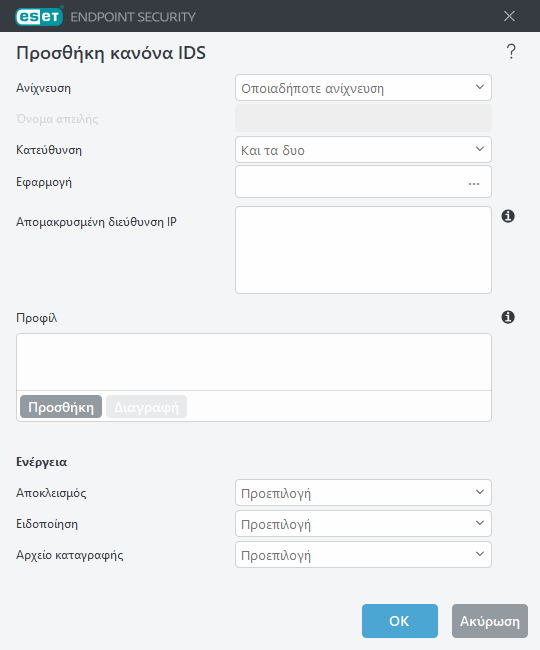Viewport: 540px width, 650px height.
Task: Click the greyed Διαγραφή button
Action: tap(146, 407)
